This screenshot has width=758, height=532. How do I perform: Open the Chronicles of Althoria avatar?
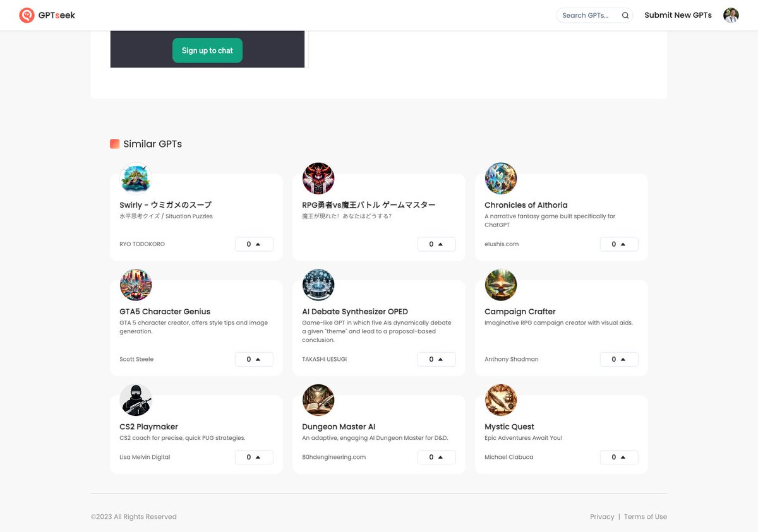tap(501, 179)
